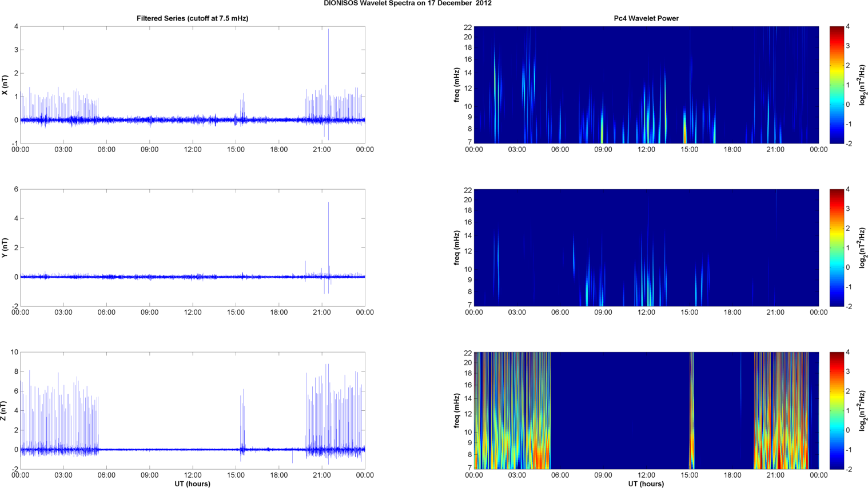Click the color bar beside the middle wavelet spectrum
The image size is (868, 488).
837,247
